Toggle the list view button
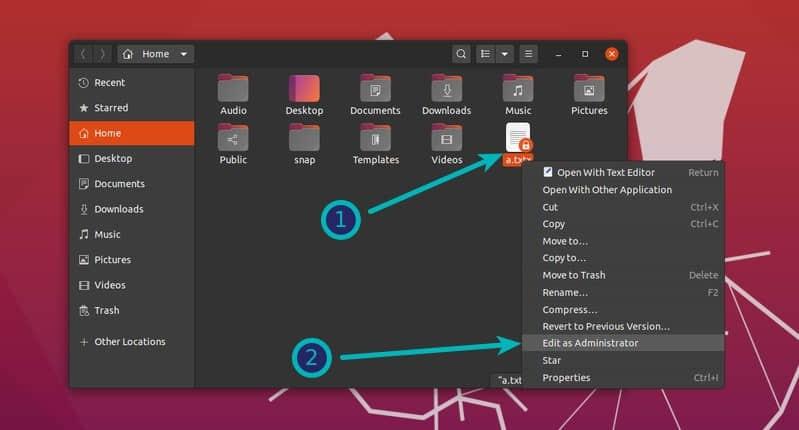 click(x=486, y=54)
